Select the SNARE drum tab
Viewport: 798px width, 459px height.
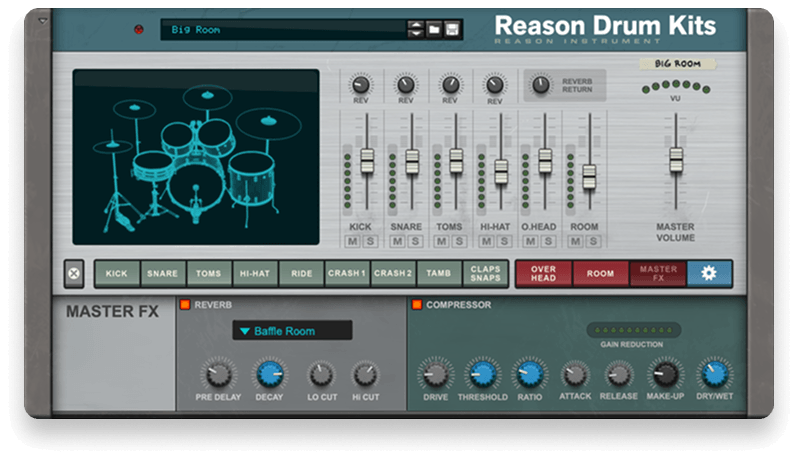(163, 274)
